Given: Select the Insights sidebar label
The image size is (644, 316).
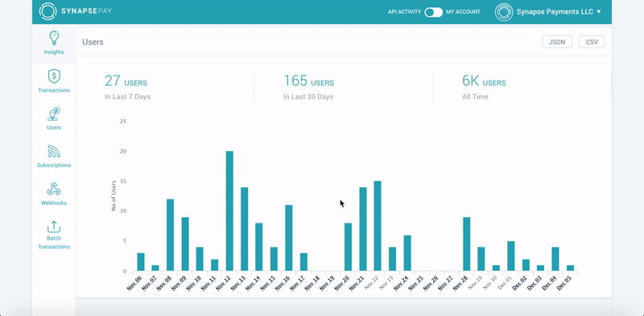Looking at the screenshot, I should (54, 52).
